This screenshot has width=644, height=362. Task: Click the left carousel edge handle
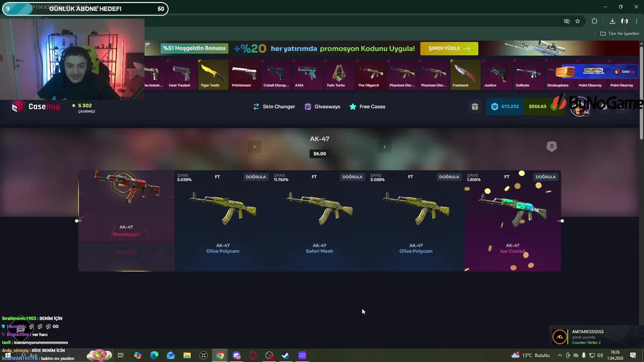pyautogui.click(x=77, y=221)
